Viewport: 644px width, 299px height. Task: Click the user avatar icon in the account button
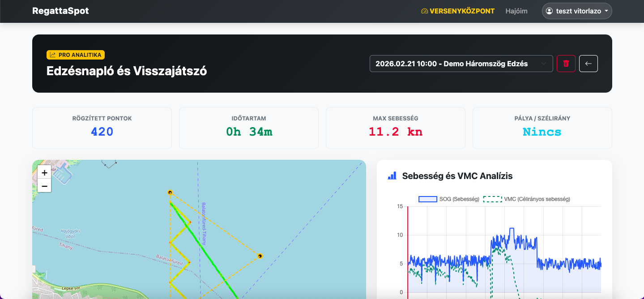[550, 11]
